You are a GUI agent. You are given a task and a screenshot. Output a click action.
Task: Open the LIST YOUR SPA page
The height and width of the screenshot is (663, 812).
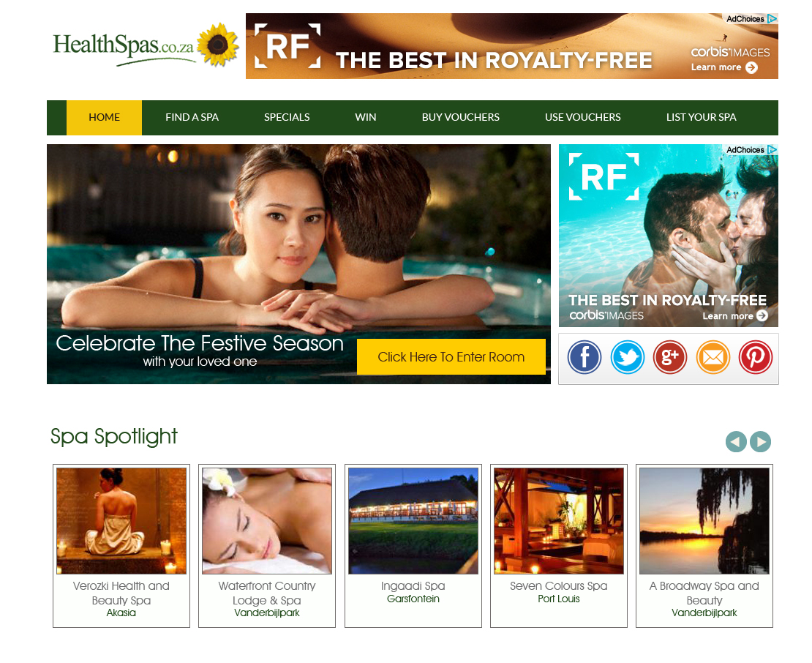[x=702, y=118]
